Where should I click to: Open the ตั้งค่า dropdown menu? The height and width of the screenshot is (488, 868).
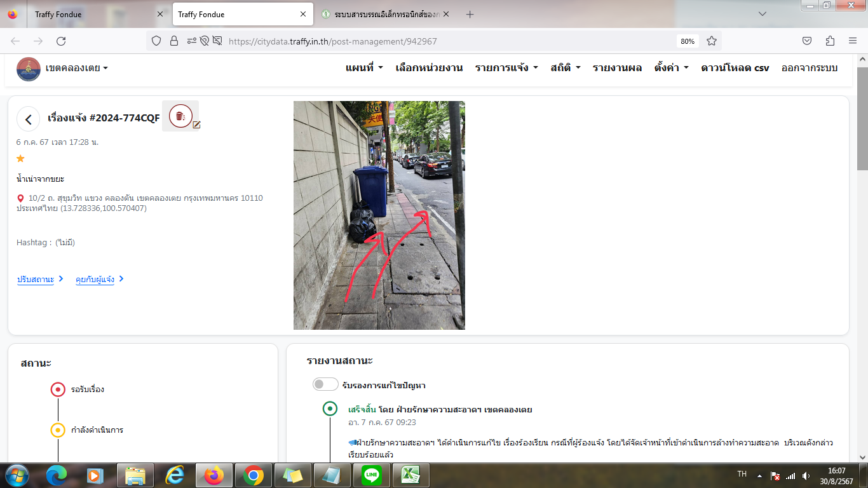tap(672, 68)
